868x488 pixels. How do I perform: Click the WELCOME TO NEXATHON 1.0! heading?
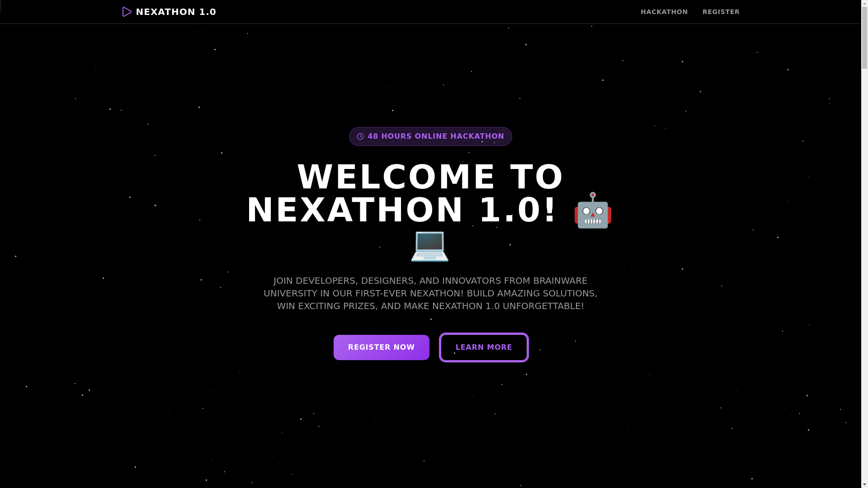429,211
